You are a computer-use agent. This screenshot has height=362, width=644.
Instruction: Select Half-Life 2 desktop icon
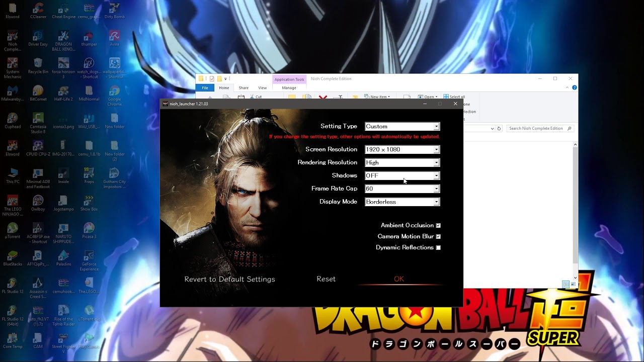(x=63, y=94)
